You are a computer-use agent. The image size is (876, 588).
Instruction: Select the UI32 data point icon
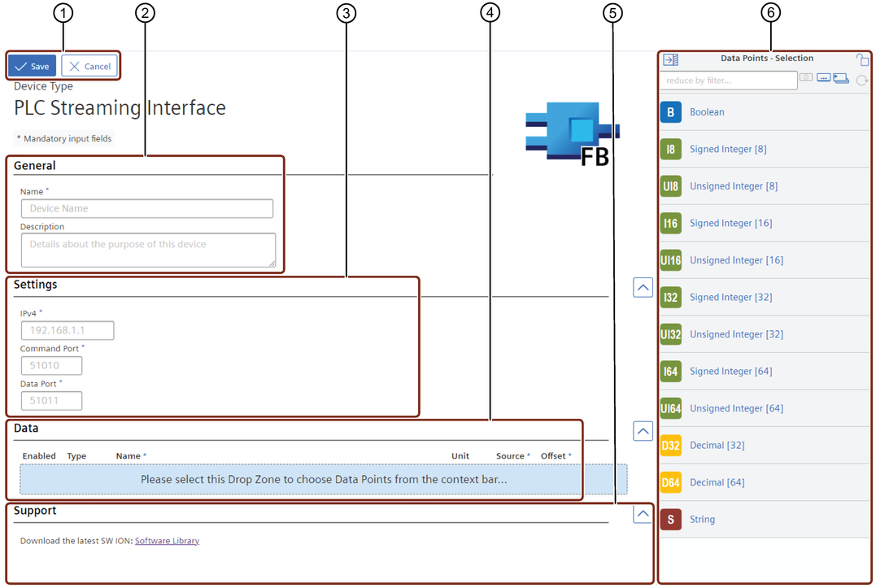pyautogui.click(x=670, y=334)
